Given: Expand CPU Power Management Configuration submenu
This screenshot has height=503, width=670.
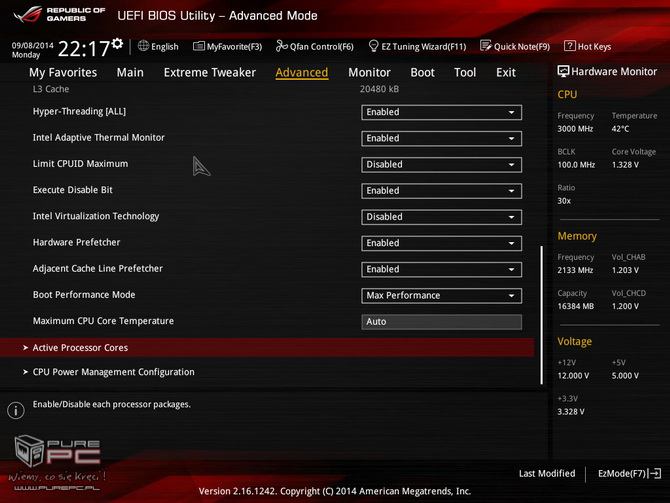Looking at the screenshot, I should click(267, 372).
